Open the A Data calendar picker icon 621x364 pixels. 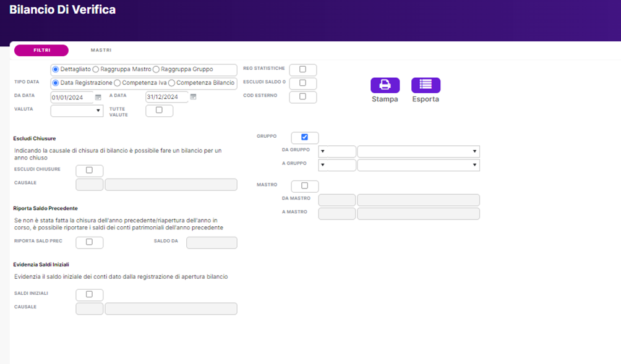193,96
